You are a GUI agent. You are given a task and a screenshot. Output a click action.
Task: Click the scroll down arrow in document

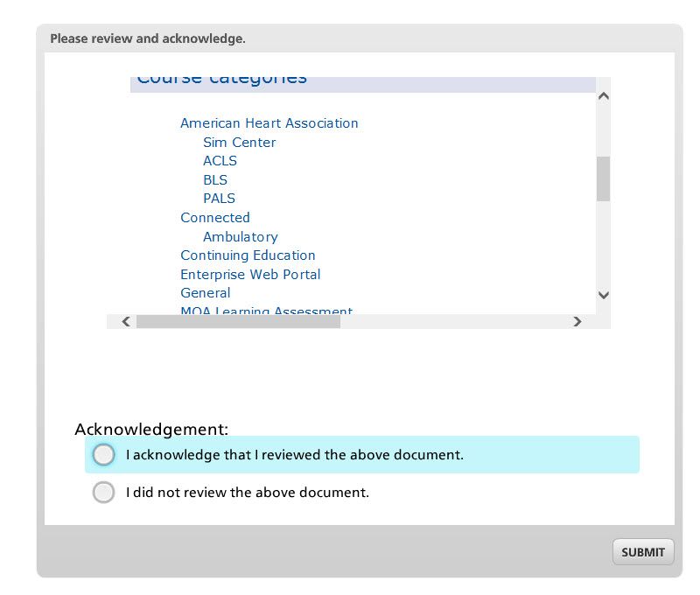[603, 296]
